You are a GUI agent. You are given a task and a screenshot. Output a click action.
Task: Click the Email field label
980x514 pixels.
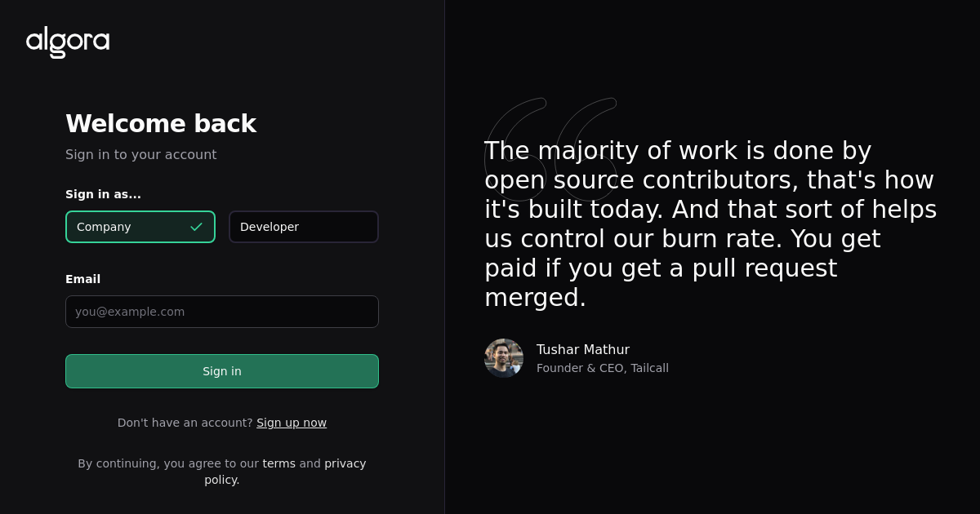82,279
